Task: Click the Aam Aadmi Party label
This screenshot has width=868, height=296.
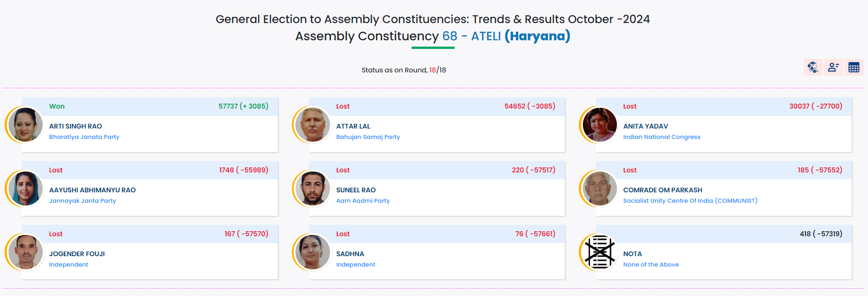Action: pos(363,201)
